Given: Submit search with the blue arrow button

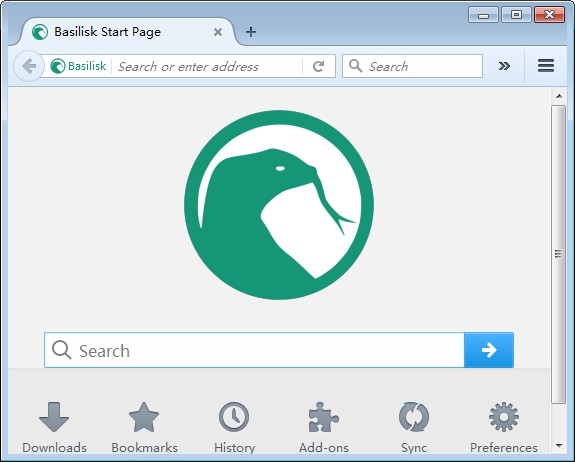Looking at the screenshot, I should pyautogui.click(x=489, y=350).
